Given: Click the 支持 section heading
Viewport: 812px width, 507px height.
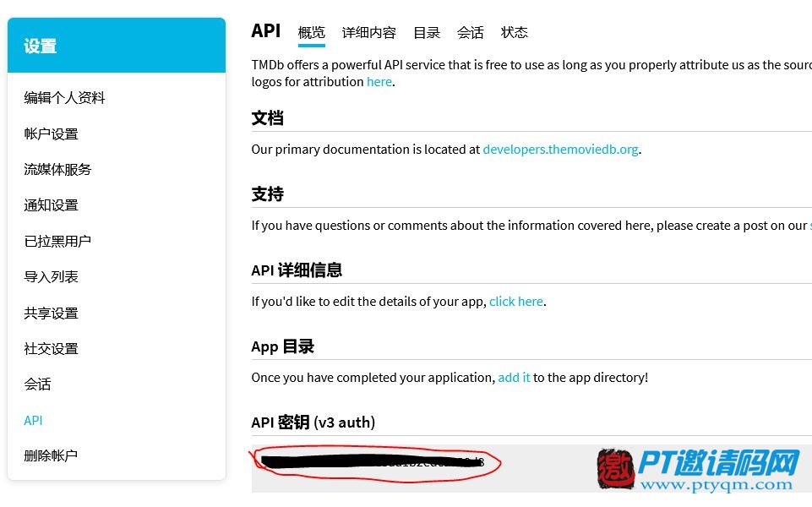Looking at the screenshot, I should (267, 194).
